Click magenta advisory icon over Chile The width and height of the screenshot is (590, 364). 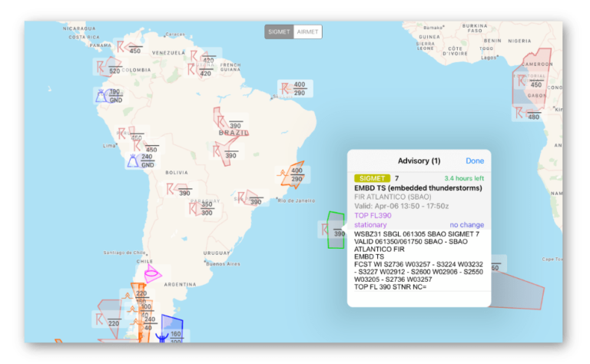pyautogui.click(x=153, y=272)
